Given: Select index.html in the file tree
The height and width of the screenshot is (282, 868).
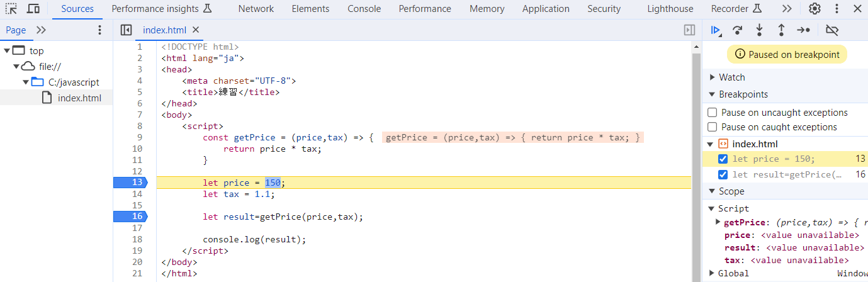Looking at the screenshot, I should click(x=79, y=98).
